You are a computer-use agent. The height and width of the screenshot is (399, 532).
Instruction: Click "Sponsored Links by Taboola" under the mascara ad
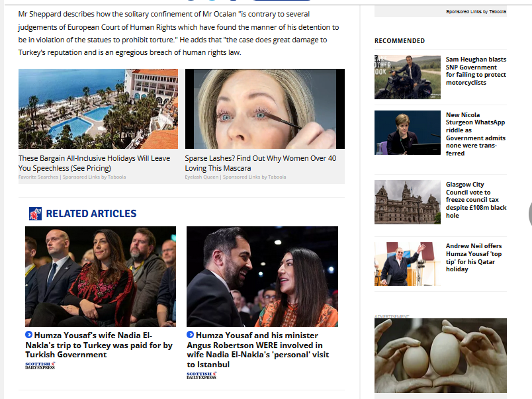tap(254, 177)
